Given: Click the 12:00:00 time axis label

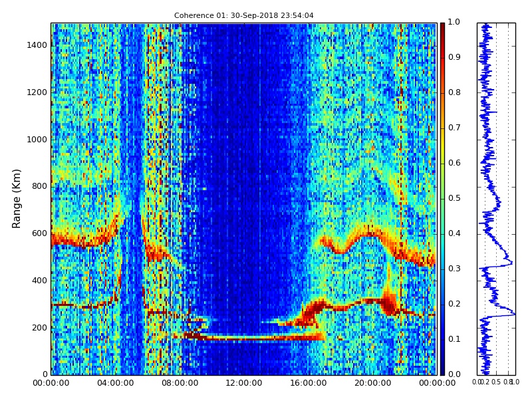Looking at the screenshot, I should (244, 384).
